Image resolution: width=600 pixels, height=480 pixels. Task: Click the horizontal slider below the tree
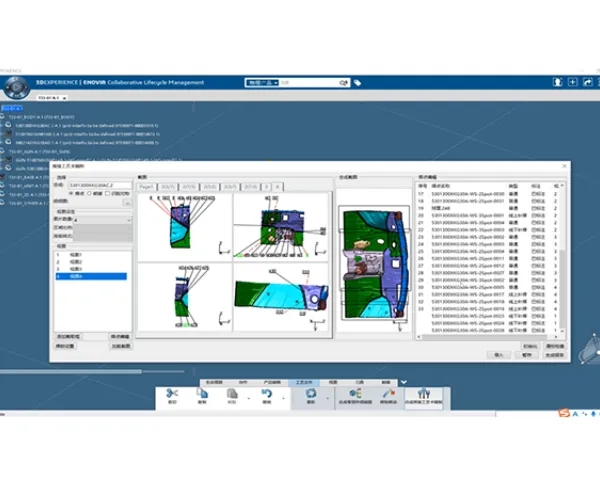[x=92, y=371]
